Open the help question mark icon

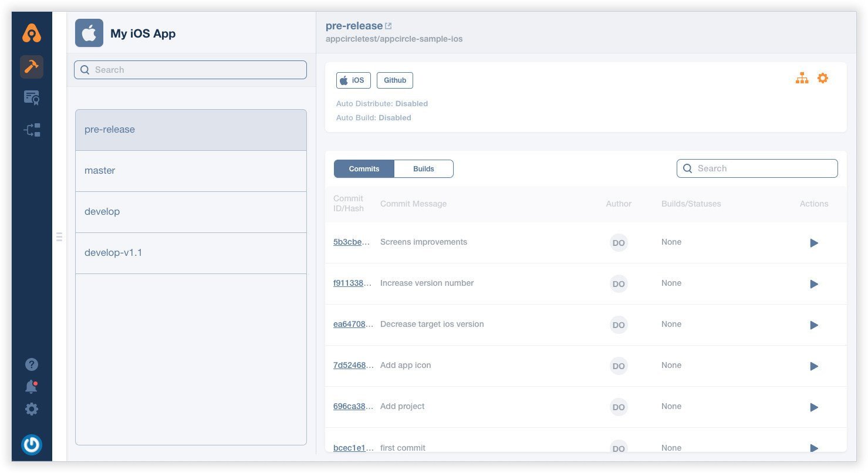point(32,364)
